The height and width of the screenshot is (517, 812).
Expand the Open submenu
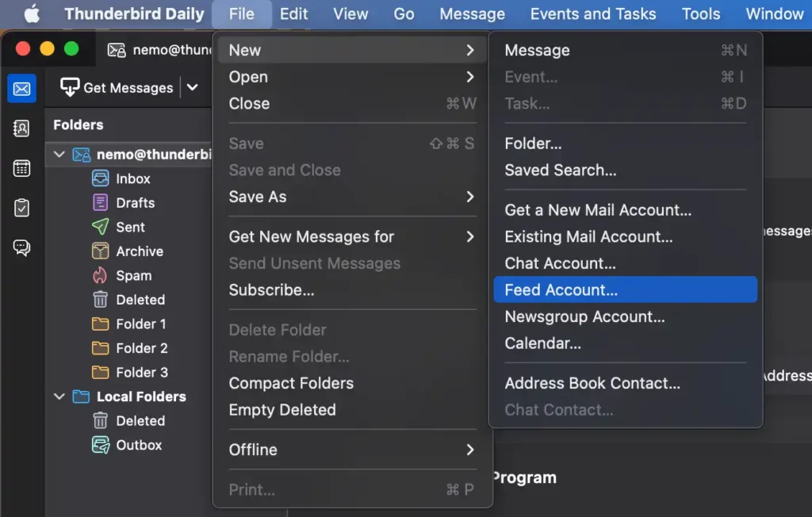[x=352, y=77]
